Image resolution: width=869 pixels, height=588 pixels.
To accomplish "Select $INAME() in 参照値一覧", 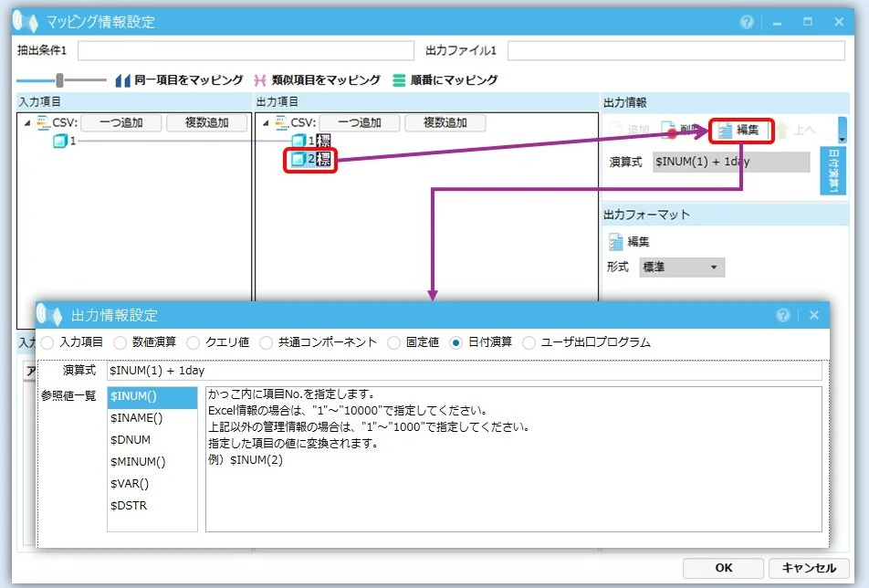I will (152, 418).
